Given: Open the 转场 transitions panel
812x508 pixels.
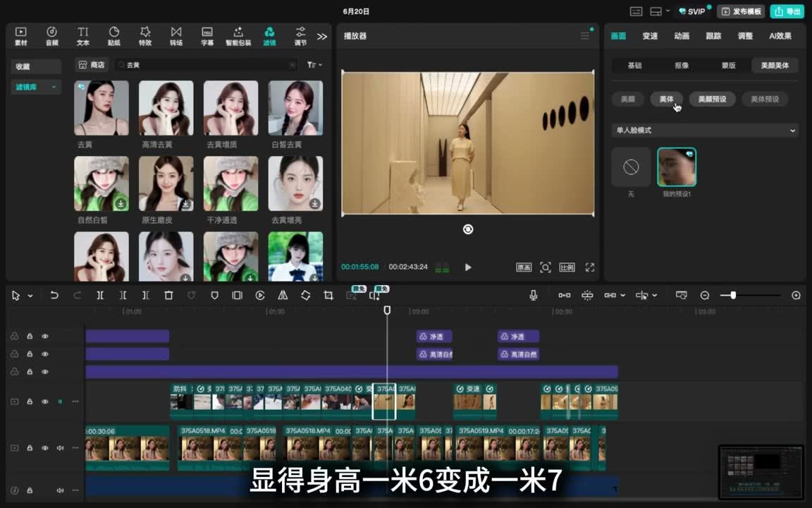Looking at the screenshot, I should tap(176, 36).
